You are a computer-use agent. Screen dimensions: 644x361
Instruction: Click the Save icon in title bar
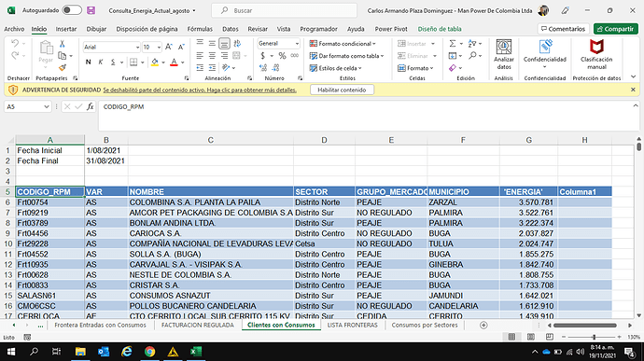tap(91, 10)
